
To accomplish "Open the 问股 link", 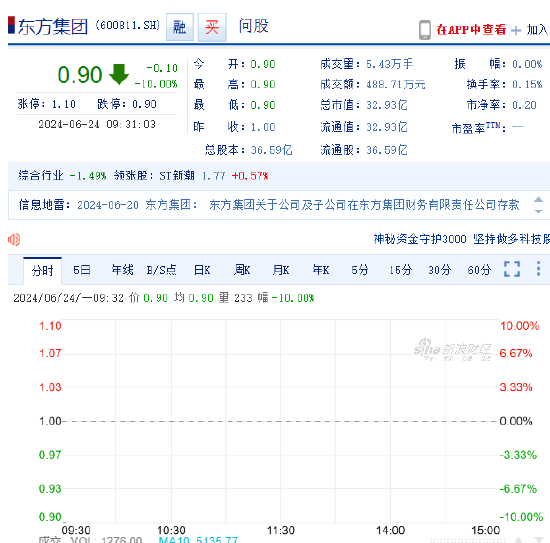I will tap(254, 26).
